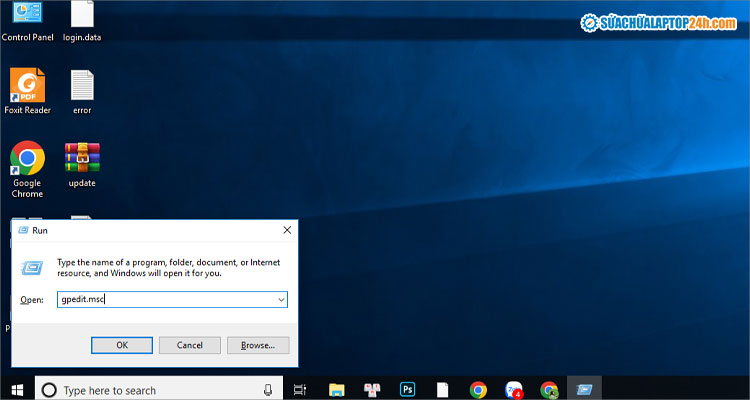Click the Browse... button
This screenshot has width=750, height=400.
[258, 345]
